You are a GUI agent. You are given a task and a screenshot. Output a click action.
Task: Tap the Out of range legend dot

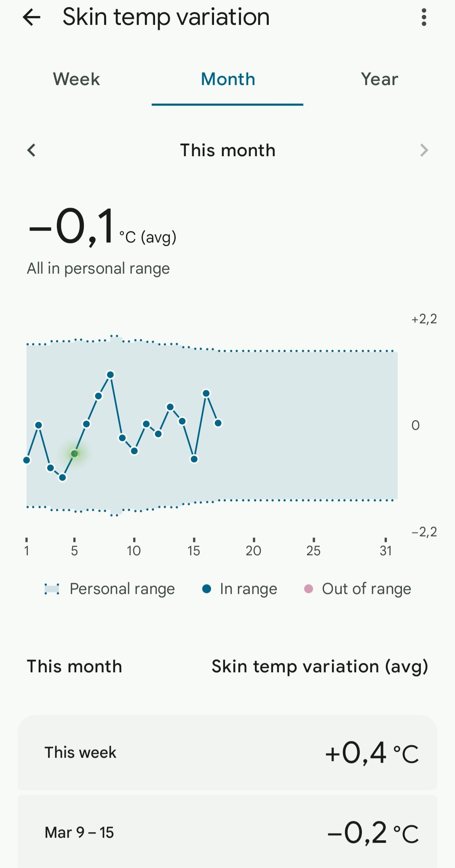(x=308, y=589)
